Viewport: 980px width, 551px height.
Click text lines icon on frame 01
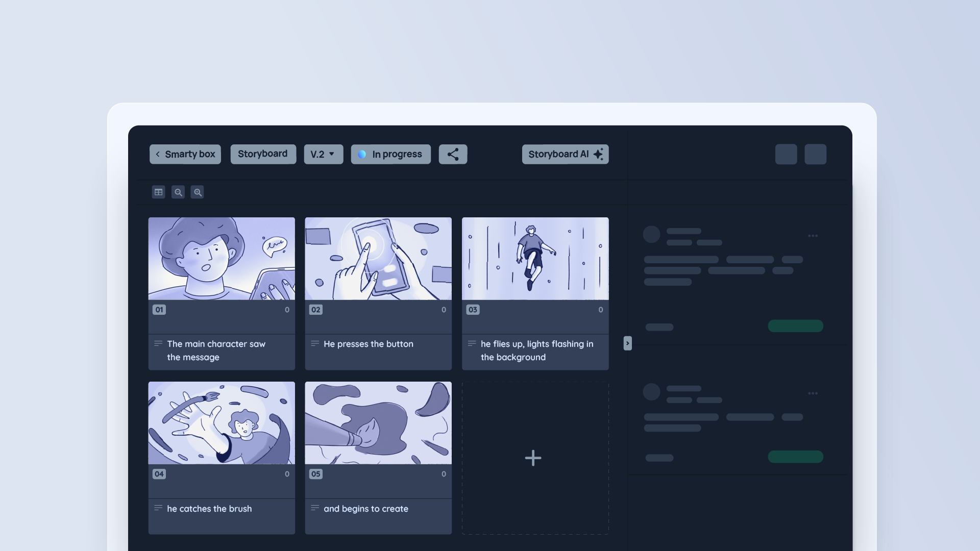[x=158, y=343]
